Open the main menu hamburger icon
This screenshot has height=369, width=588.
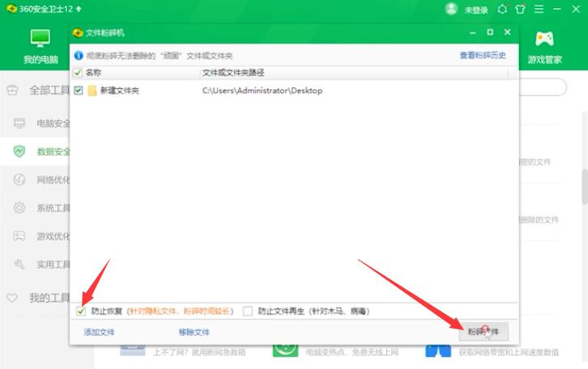pos(539,9)
